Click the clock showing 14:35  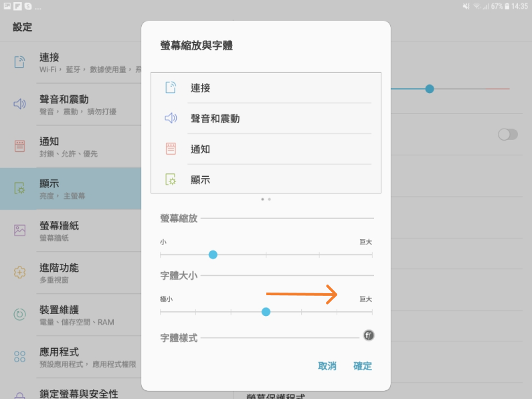click(x=519, y=7)
